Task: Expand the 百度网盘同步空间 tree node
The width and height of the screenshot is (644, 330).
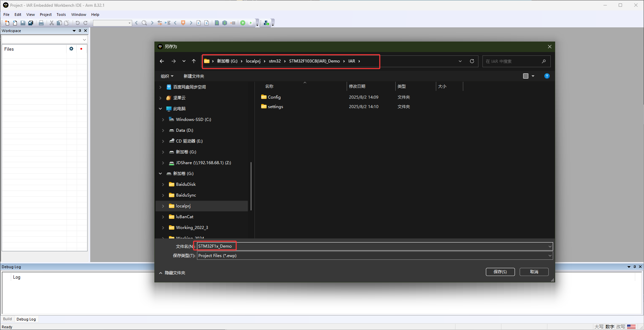Action: coord(160,87)
